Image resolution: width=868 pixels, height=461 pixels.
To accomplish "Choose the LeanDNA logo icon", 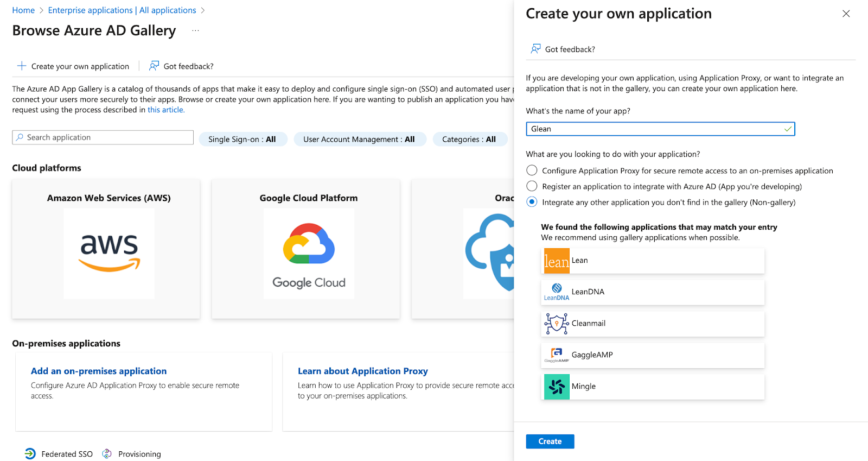I will (x=557, y=292).
